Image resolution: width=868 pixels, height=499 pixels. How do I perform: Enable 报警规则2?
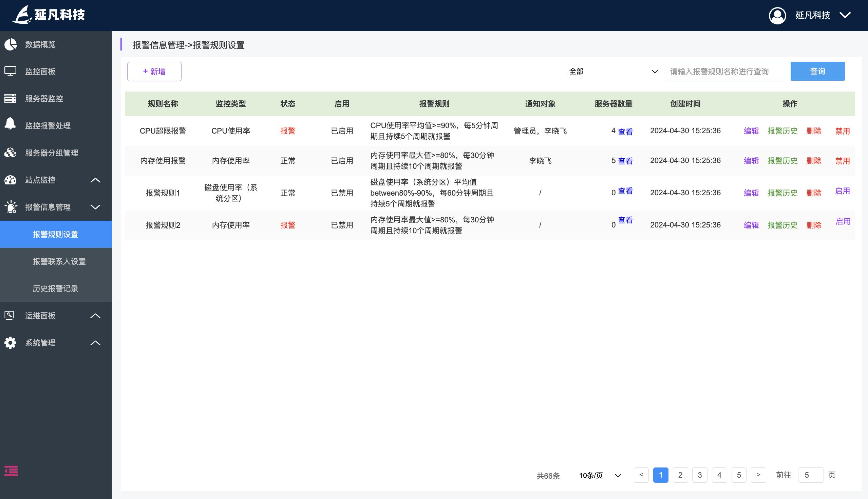pyautogui.click(x=843, y=221)
